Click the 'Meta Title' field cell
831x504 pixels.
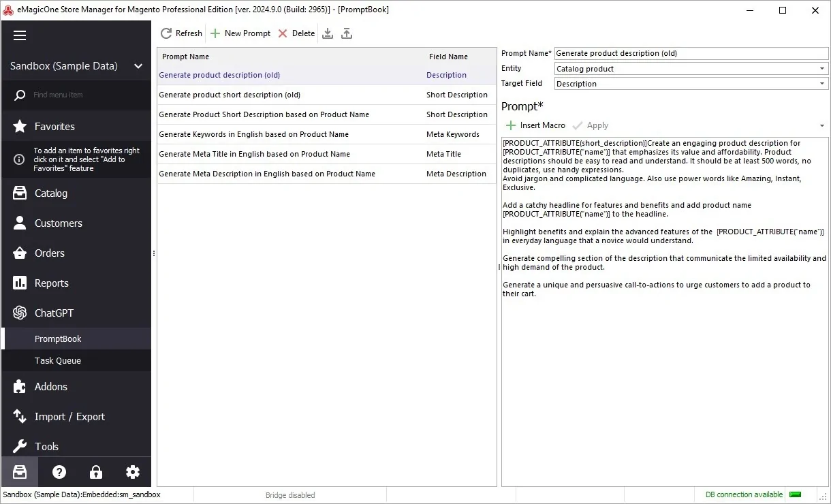443,154
